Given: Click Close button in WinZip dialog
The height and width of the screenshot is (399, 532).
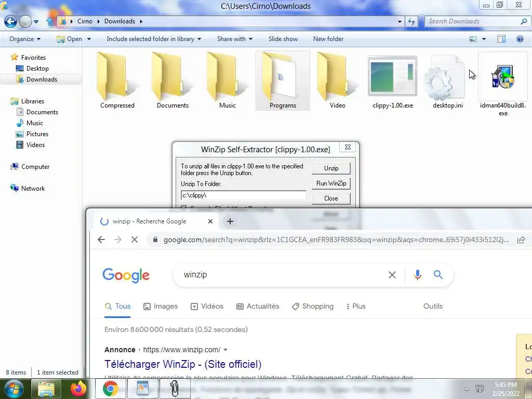Looking at the screenshot, I should (x=331, y=198).
